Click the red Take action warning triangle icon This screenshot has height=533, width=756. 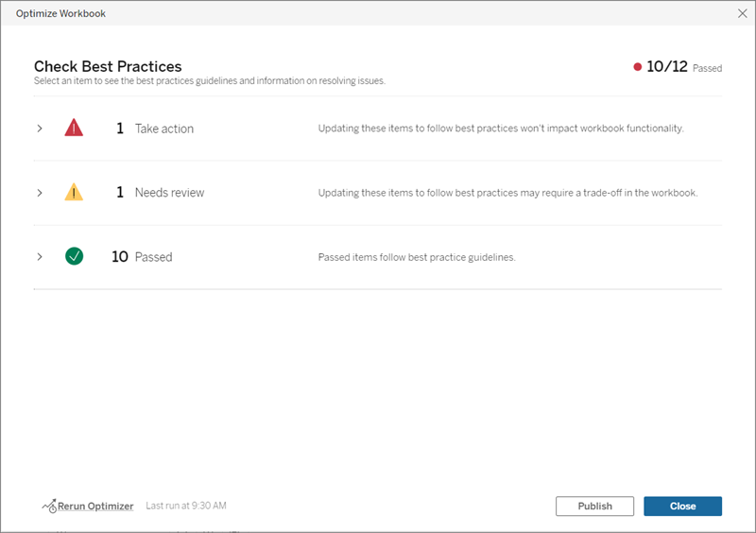click(x=74, y=129)
